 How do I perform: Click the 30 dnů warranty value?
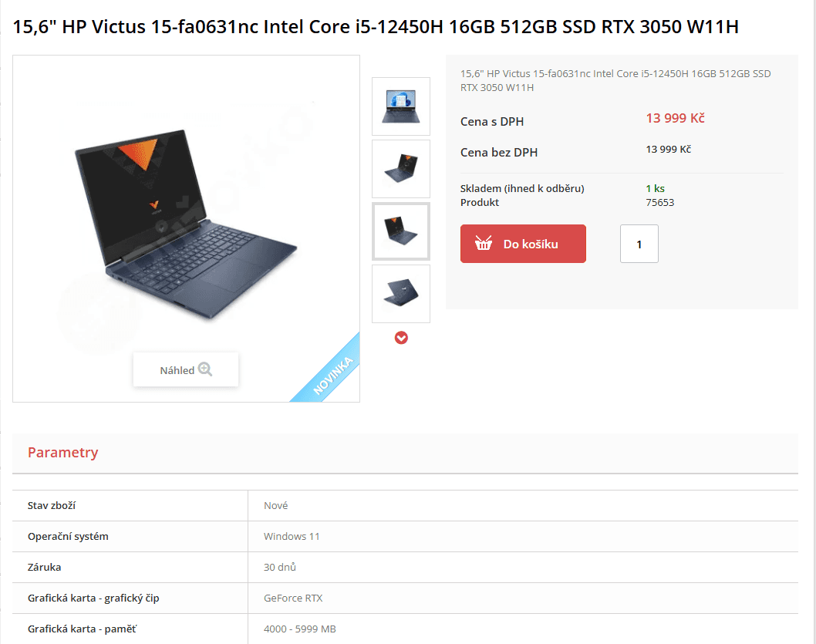pyautogui.click(x=279, y=567)
